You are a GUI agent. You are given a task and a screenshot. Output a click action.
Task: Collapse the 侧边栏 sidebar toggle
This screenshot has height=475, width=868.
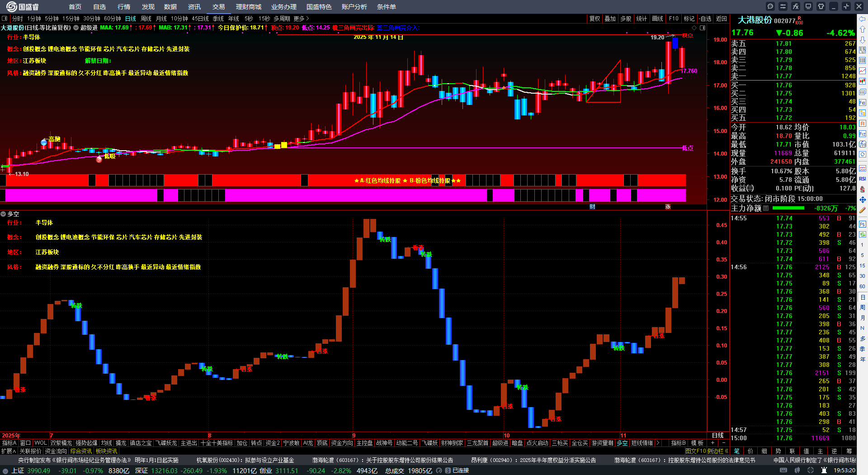(x=719, y=451)
